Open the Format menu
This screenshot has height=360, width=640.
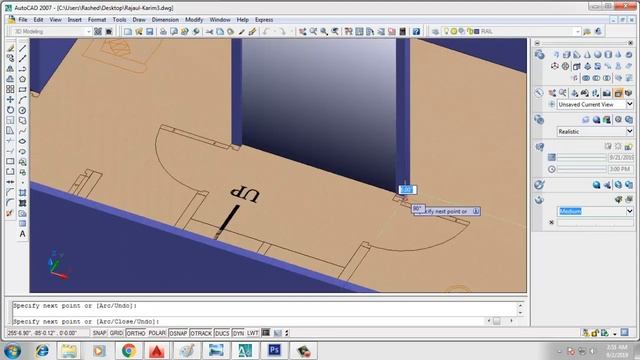pos(97,20)
